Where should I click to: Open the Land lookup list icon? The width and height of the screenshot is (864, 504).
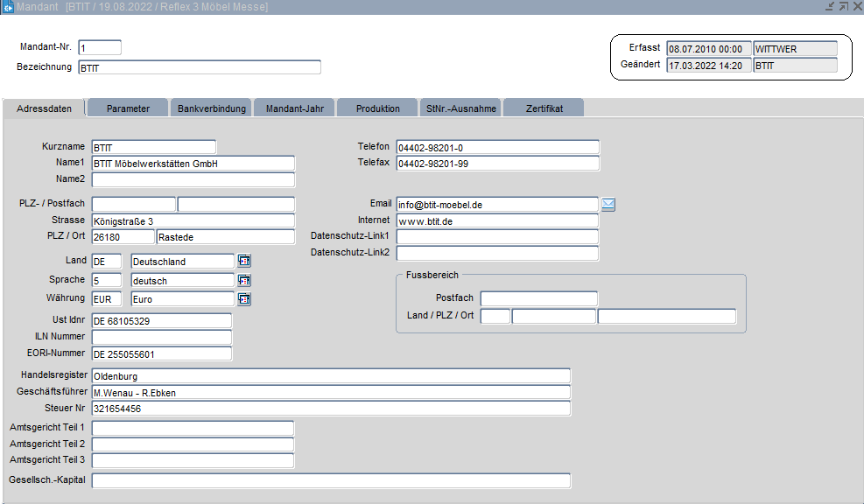point(244,261)
